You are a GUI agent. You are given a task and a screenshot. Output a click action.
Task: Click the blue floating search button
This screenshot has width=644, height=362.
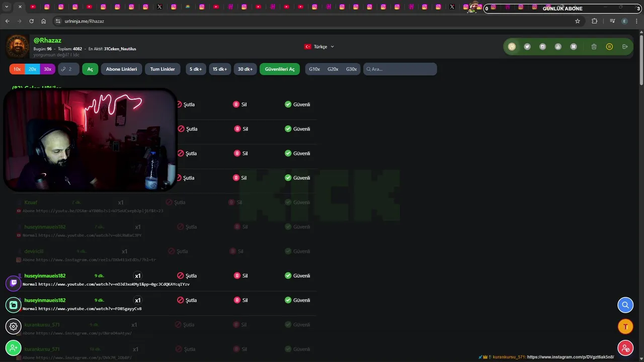(625, 305)
